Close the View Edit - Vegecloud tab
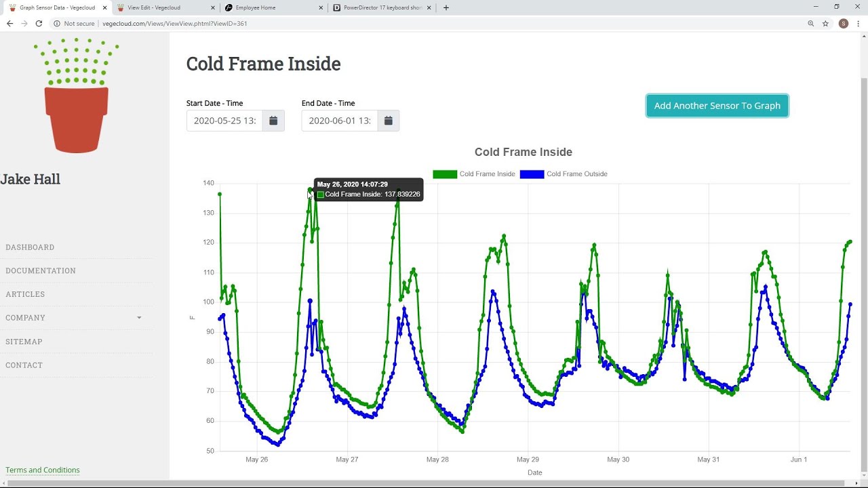The width and height of the screenshot is (868, 488). tap(212, 7)
